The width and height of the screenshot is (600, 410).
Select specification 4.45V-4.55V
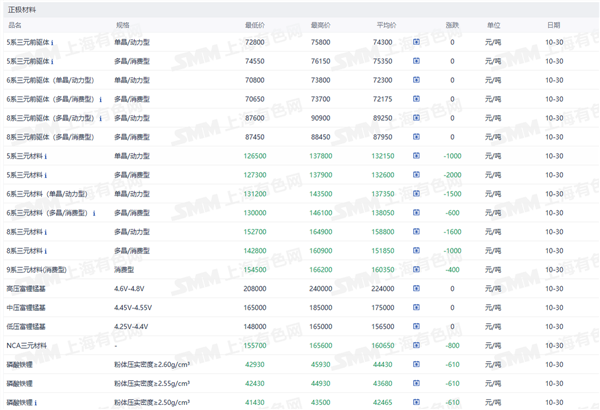(x=133, y=308)
